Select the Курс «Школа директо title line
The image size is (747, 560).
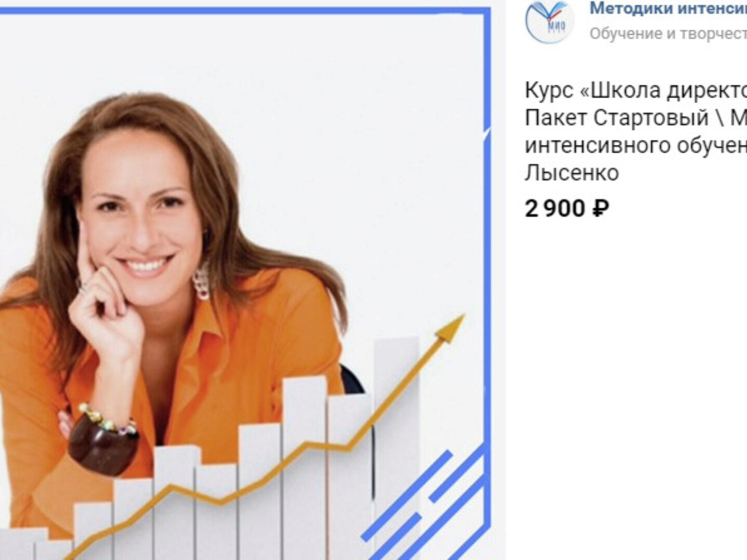click(636, 90)
